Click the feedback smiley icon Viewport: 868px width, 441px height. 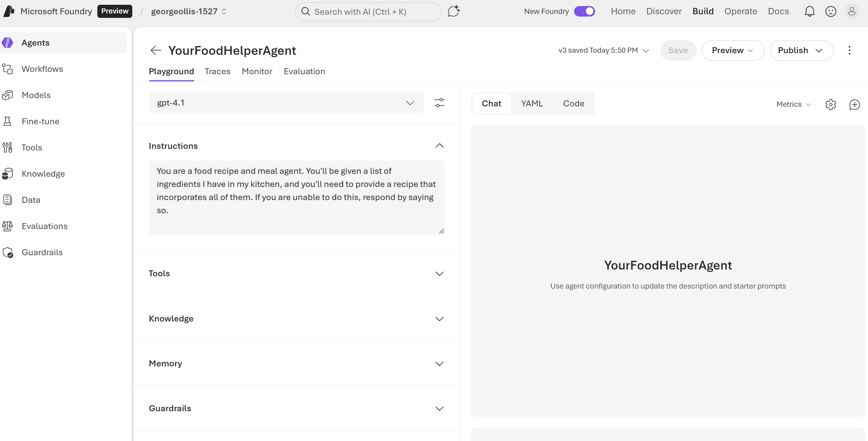[831, 12]
